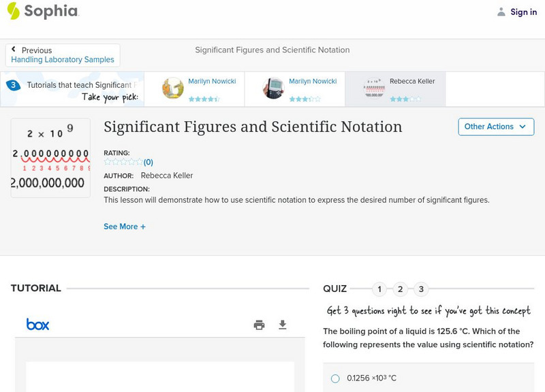
Task: Select Rebecca Keller's tutorial tab
Action: 396,89
